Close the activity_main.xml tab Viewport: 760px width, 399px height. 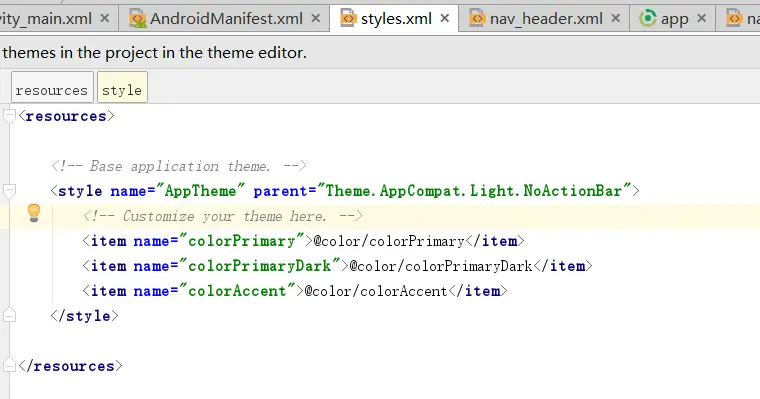104,18
